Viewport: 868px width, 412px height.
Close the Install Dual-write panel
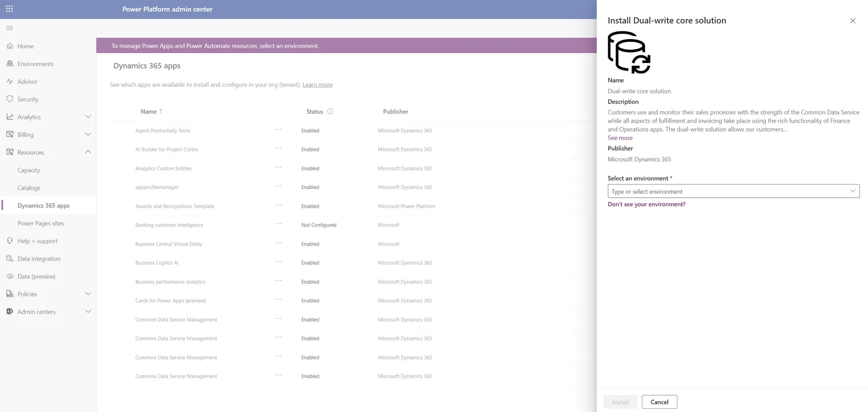852,21
